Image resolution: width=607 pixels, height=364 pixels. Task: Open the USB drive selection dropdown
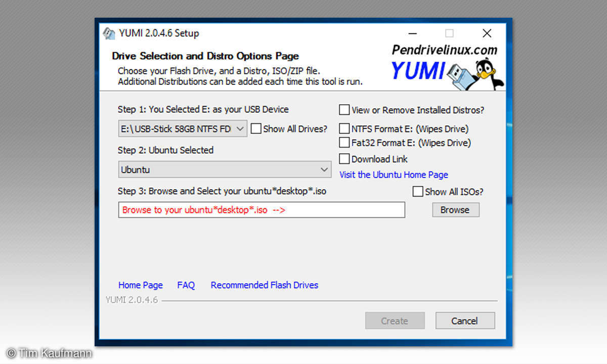183,129
